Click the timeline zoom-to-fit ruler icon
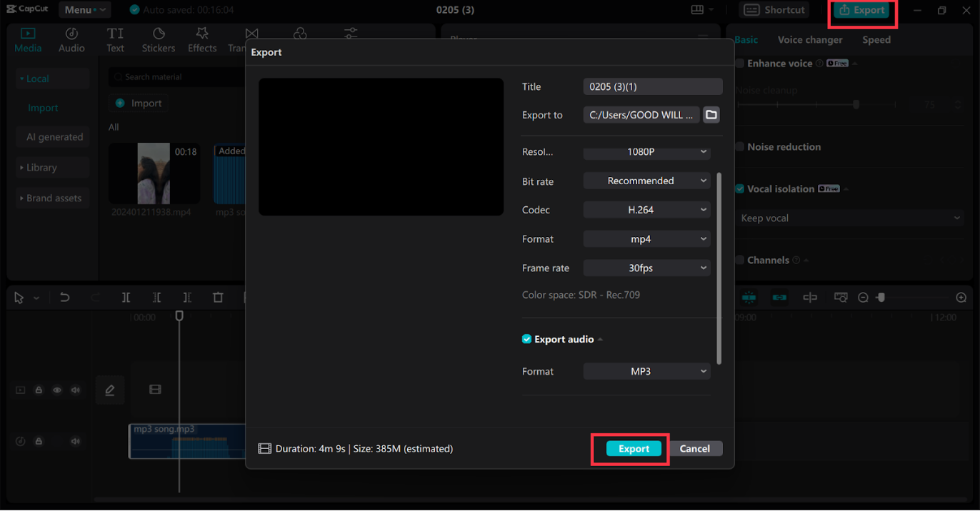This screenshot has width=980, height=511. [x=841, y=298]
